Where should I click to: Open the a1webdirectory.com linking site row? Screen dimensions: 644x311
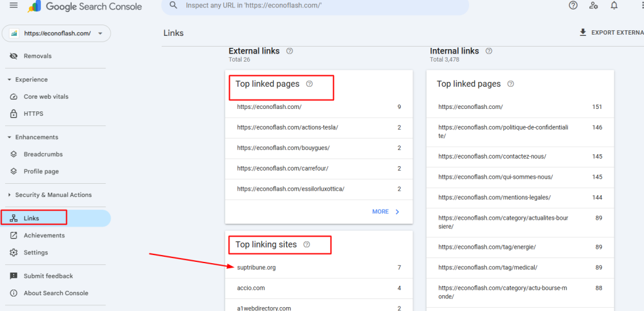point(319,305)
